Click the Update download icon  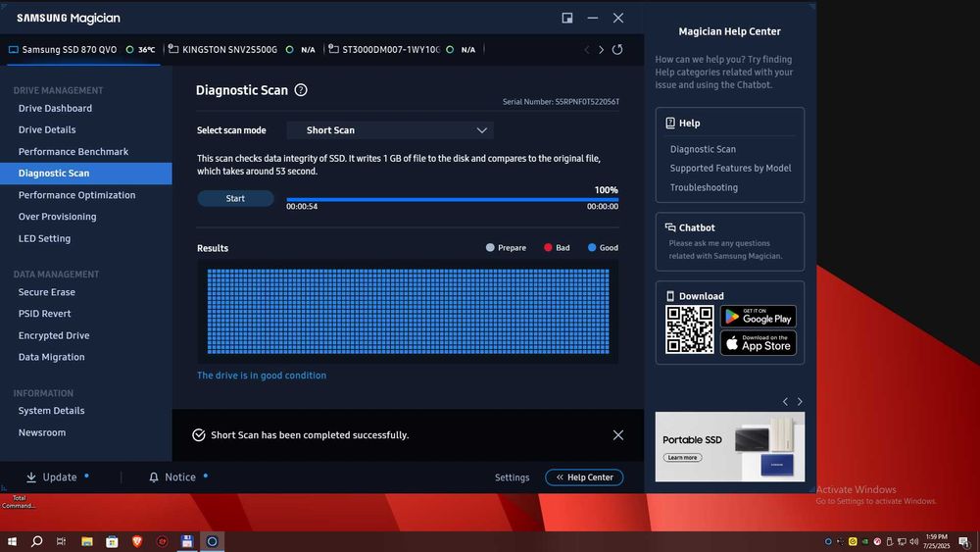pos(31,477)
